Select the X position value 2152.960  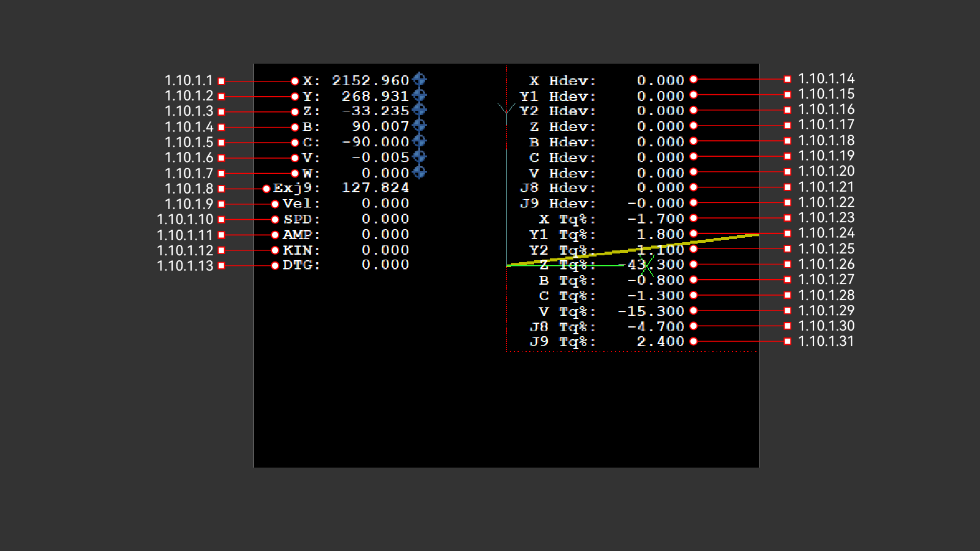click(370, 81)
